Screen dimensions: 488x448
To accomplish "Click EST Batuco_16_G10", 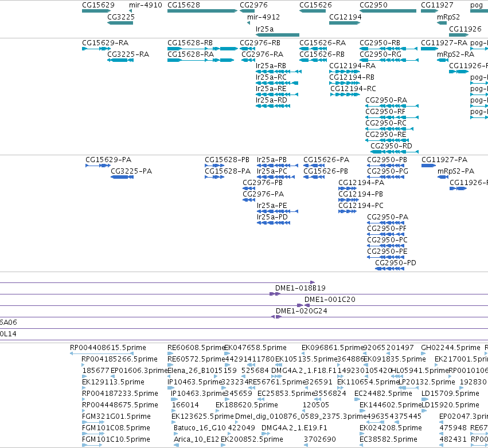I will 200,428.
